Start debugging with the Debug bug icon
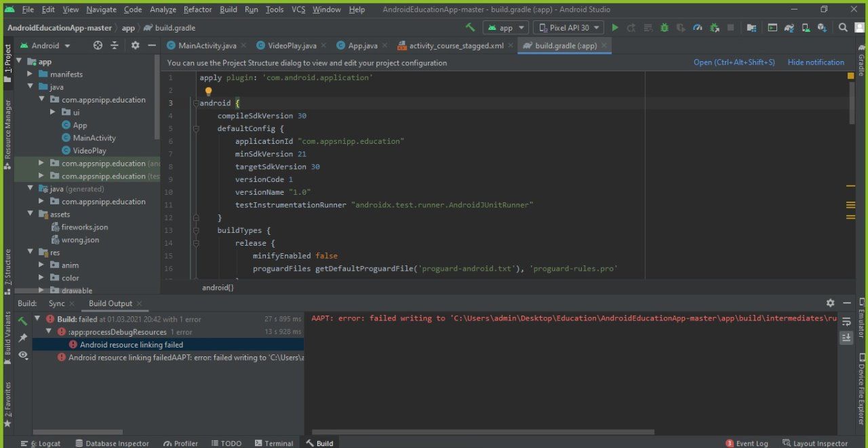The height and width of the screenshot is (448, 868). coord(664,28)
